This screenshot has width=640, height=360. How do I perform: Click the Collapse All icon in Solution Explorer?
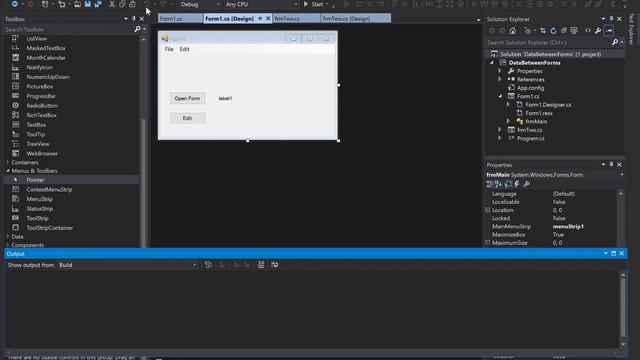564,31
